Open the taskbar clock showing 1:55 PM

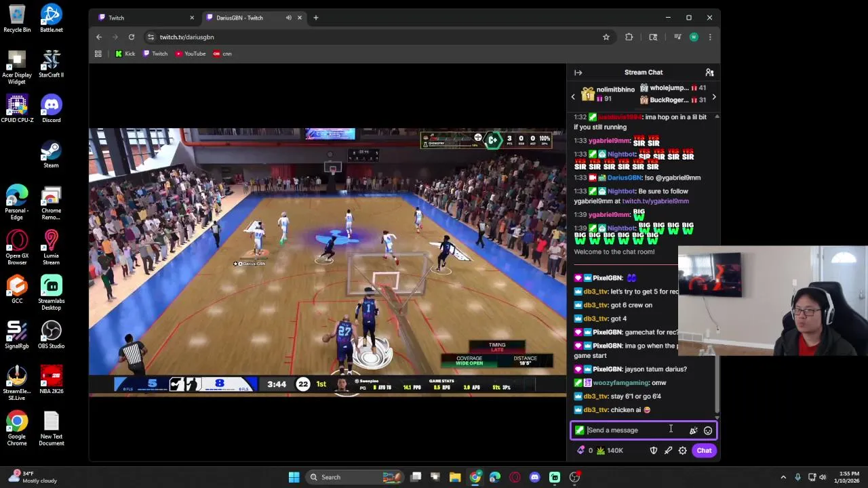848,477
